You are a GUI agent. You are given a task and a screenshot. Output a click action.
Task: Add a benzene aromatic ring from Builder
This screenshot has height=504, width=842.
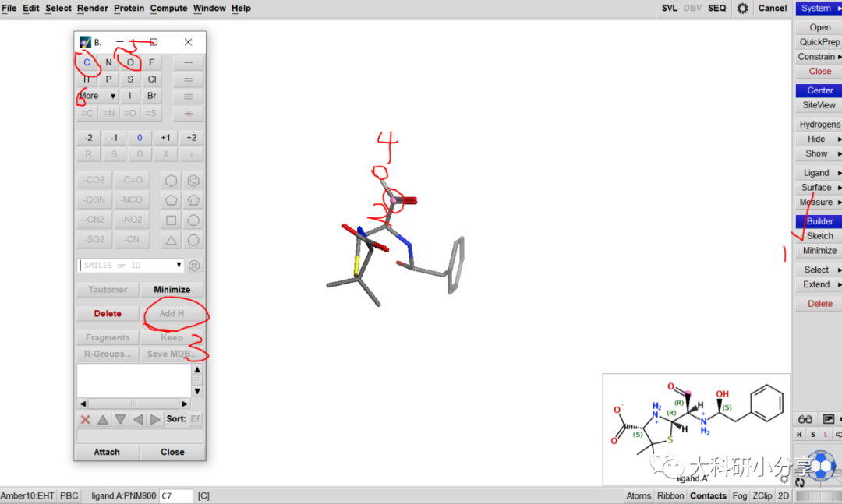[x=193, y=181]
